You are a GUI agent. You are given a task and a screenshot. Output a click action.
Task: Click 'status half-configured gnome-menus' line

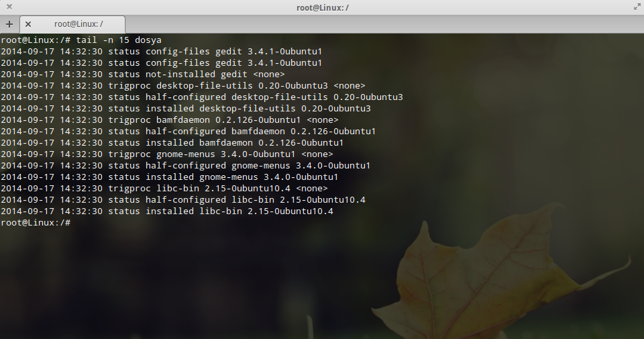(186, 166)
